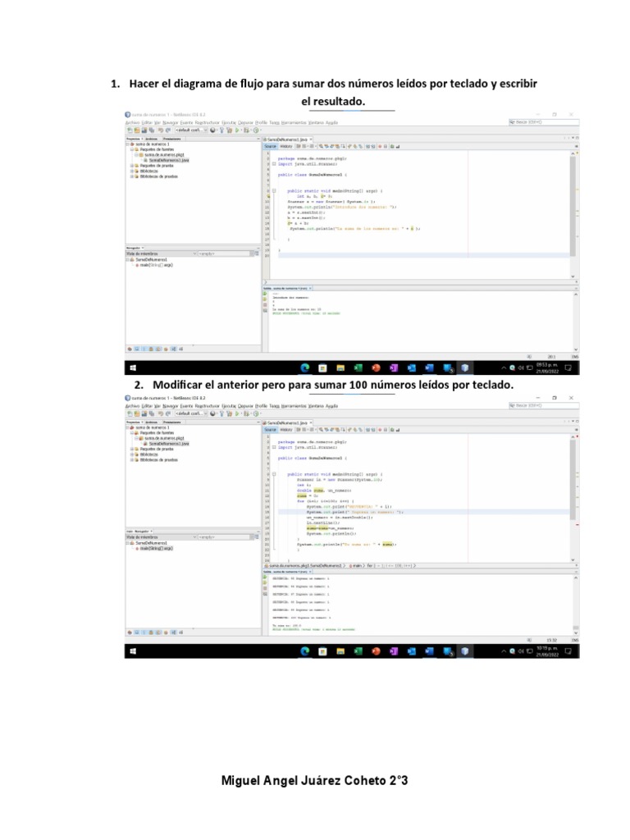
Task: Click New File toolbar icon in exercise 1 screenshot
Action: tap(130, 130)
